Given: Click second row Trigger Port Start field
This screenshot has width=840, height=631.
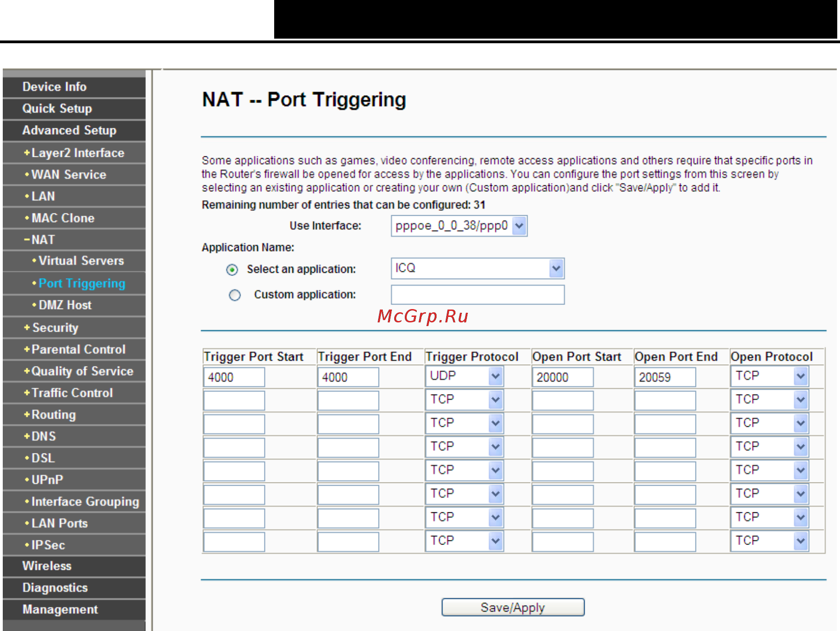Looking at the screenshot, I should [x=234, y=401].
